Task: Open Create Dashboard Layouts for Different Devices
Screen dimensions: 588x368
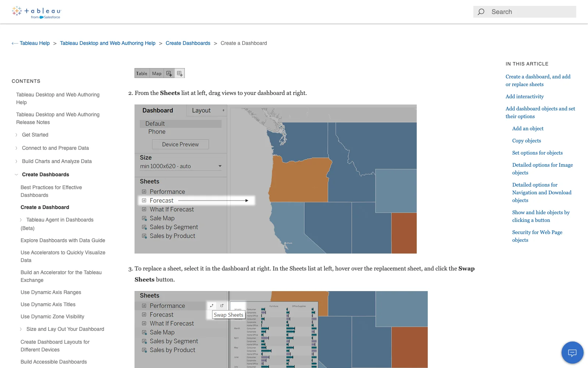Action: pos(55,346)
